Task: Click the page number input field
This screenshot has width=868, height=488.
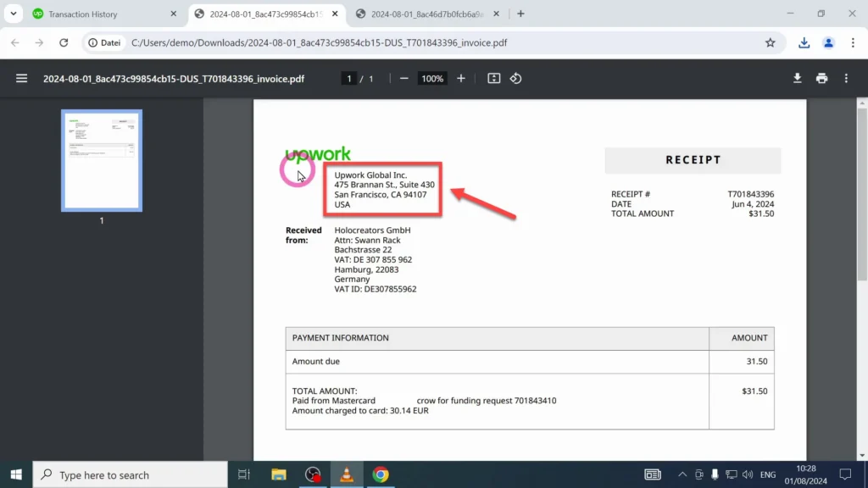Action: click(x=348, y=79)
